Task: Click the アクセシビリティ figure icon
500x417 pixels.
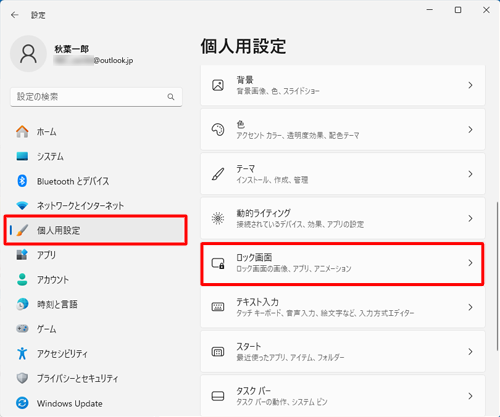Action: [x=22, y=354]
